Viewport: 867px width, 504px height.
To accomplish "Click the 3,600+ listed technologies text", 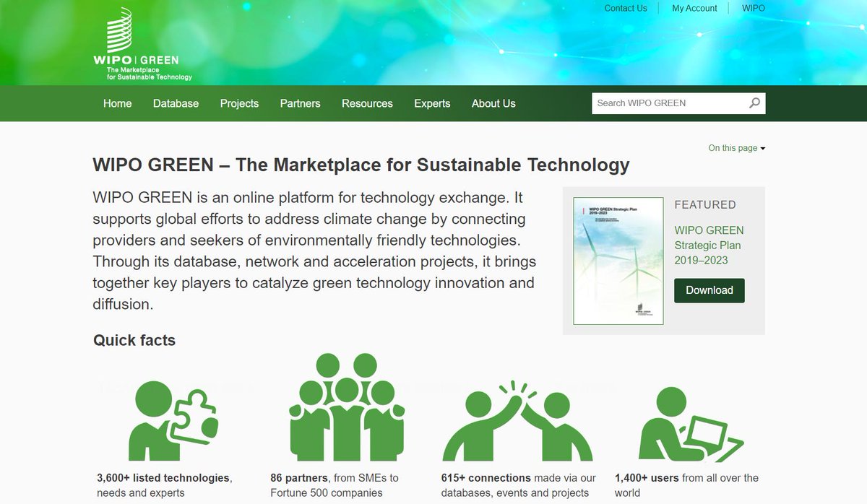I will pyautogui.click(x=163, y=478).
